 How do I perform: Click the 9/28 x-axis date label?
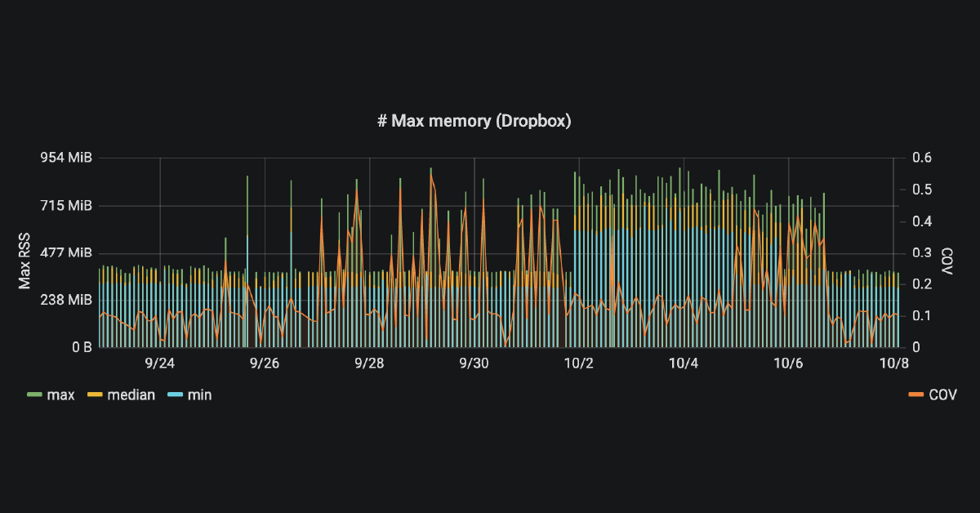pyautogui.click(x=370, y=363)
